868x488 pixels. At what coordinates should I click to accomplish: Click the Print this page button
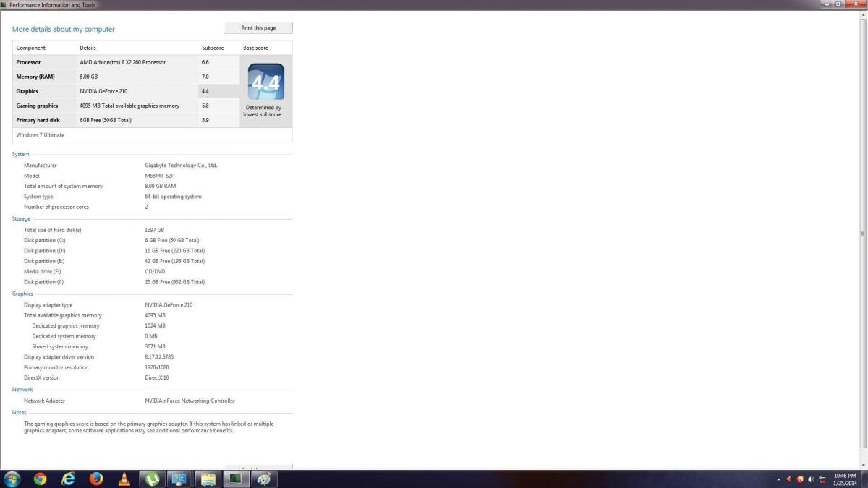pyautogui.click(x=258, y=28)
